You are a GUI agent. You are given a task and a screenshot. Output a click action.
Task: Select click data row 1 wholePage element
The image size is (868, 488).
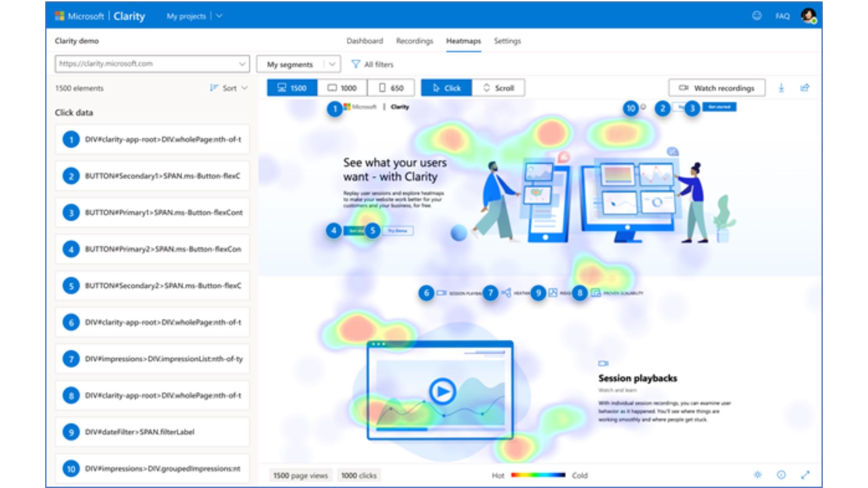(152, 139)
